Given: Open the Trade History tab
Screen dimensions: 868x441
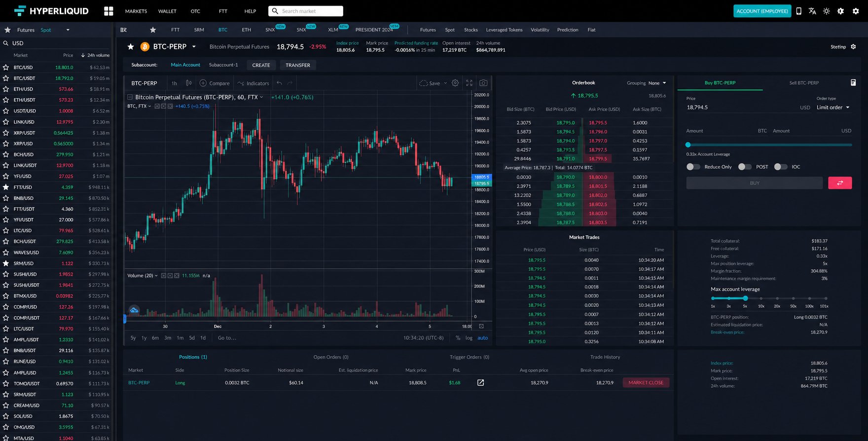Looking at the screenshot, I should [x=605, y=357].
